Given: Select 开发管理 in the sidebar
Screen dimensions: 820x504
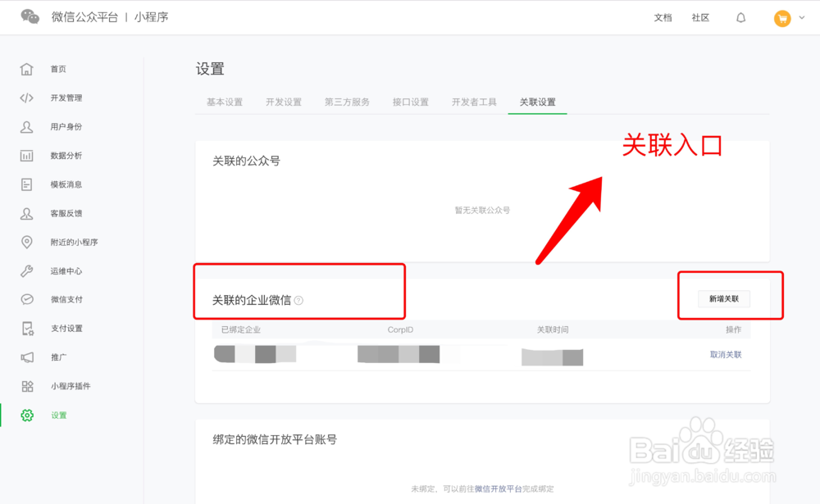Looking at the screenshot, I should coord(67,98).
